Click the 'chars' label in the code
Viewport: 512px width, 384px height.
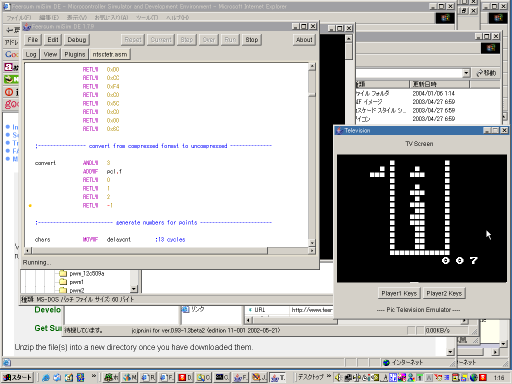[x=42, y=240]
